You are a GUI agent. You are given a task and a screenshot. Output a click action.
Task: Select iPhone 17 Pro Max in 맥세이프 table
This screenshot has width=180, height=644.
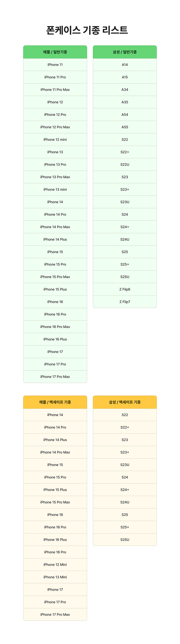point(55,614)
